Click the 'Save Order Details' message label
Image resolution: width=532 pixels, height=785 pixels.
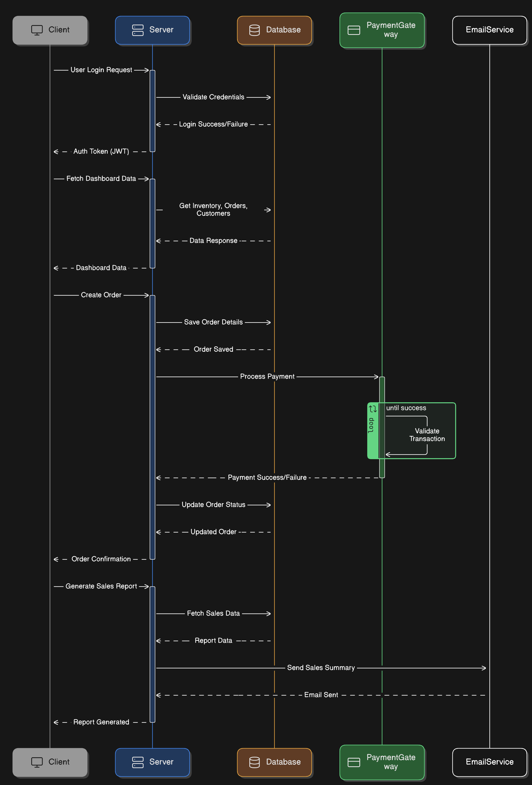point(213,322)
